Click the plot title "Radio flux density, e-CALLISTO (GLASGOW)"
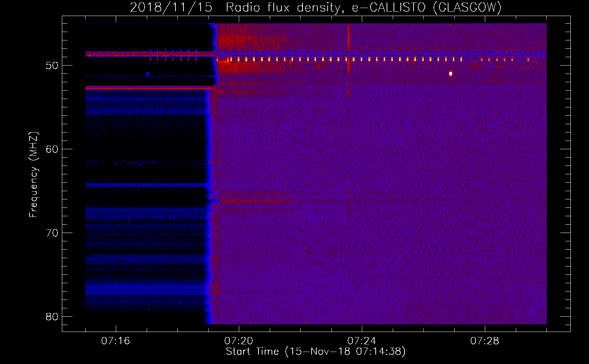The height and width of the screenshot is (364, 589). 364,7
